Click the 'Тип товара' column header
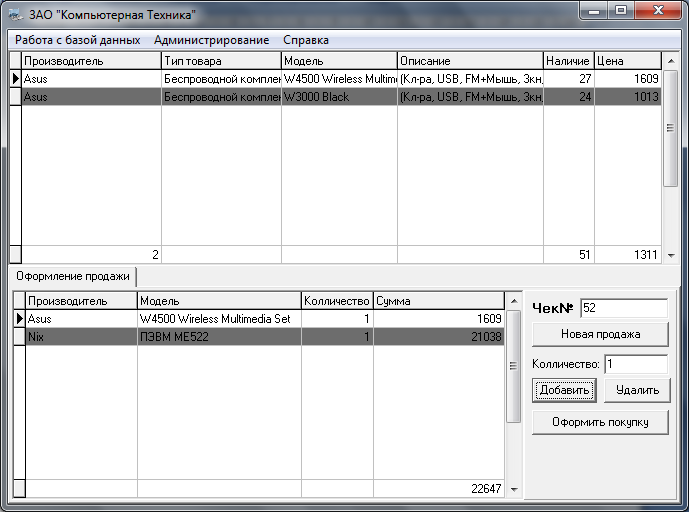Screen dimensions: 689x512 point(221,61)
